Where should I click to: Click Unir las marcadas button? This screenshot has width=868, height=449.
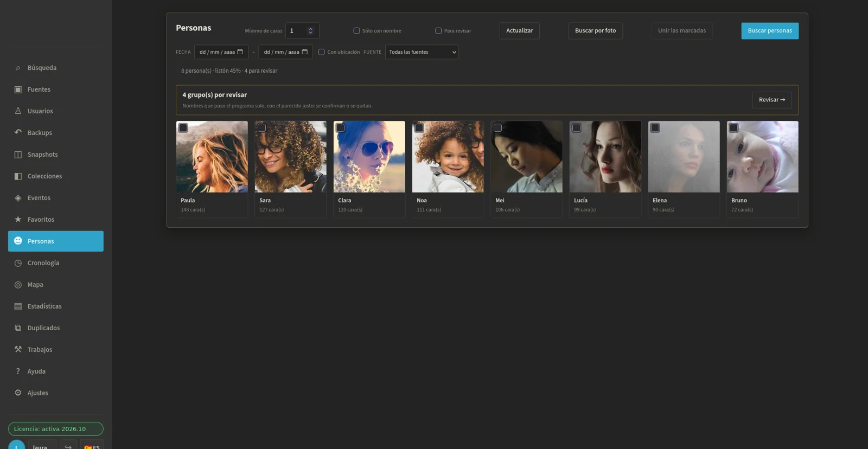tap(682, 31)
